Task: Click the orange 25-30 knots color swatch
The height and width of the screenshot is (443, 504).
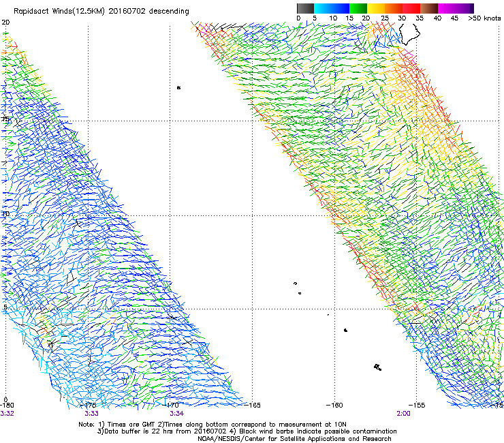Action: (394, 8)
